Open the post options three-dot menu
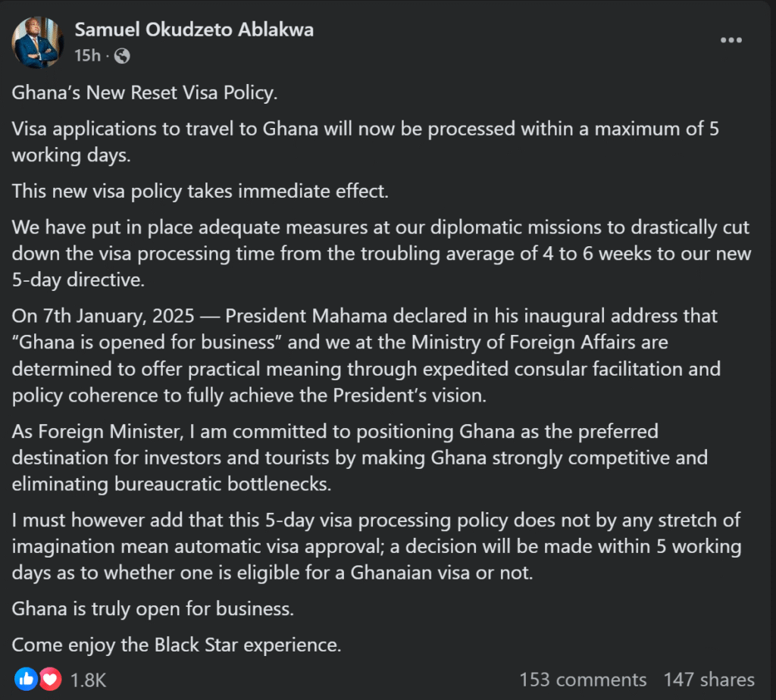The image size is (776, 700). (x=731, y=40)
